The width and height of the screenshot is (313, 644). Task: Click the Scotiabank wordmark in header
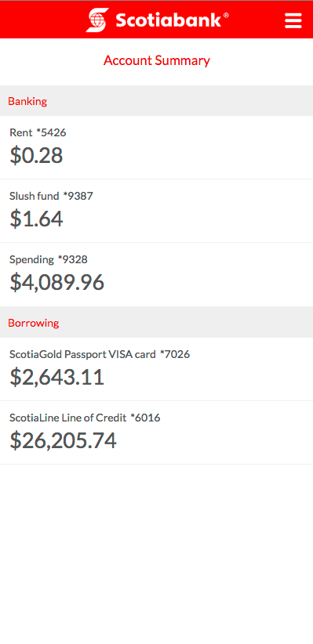tap(169, 20)
